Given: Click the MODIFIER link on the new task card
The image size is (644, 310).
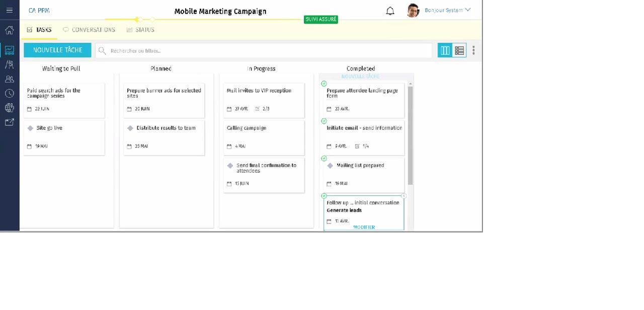Looking at the screenshot, I should 364,227.
